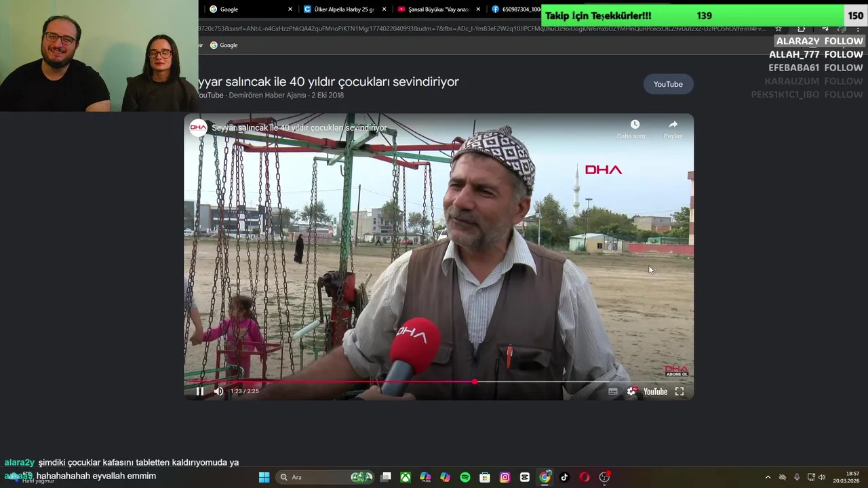Toggle video subtitles/captions button

(613, 392)
